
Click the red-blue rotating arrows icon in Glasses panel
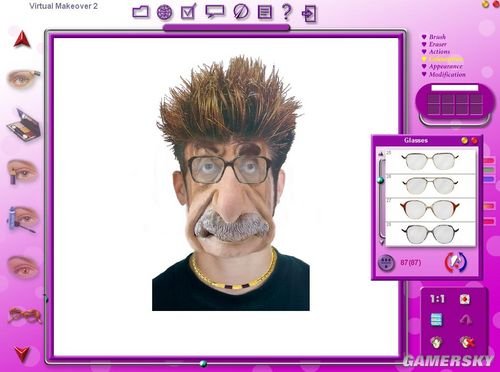point(456,262)
